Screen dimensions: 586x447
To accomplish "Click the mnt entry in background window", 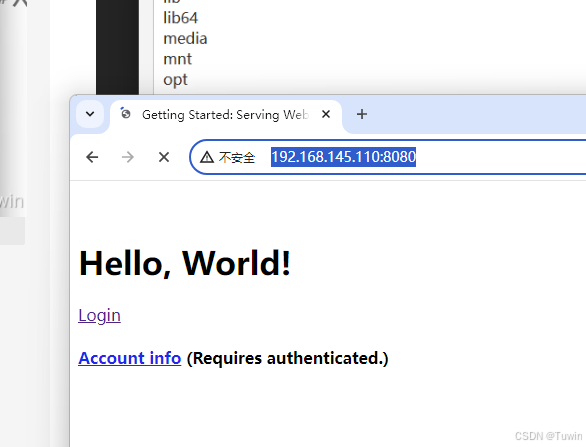I will [x=177, y=59].
